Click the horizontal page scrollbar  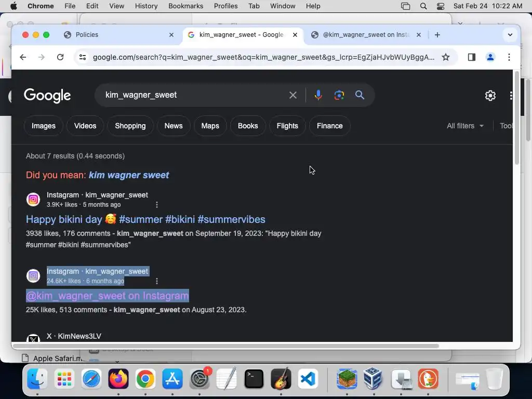pos(225,345)
